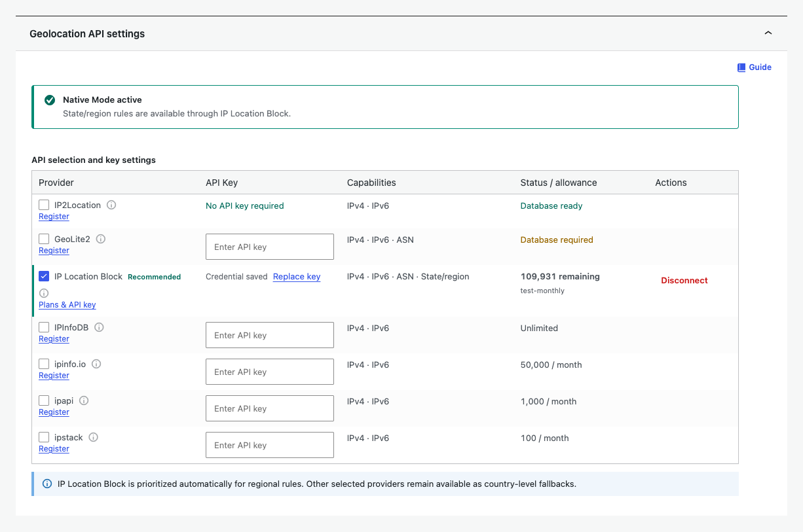Enable the IP2Location checkbox
This screenshot has height=532, width=803.
coord(44,205)
